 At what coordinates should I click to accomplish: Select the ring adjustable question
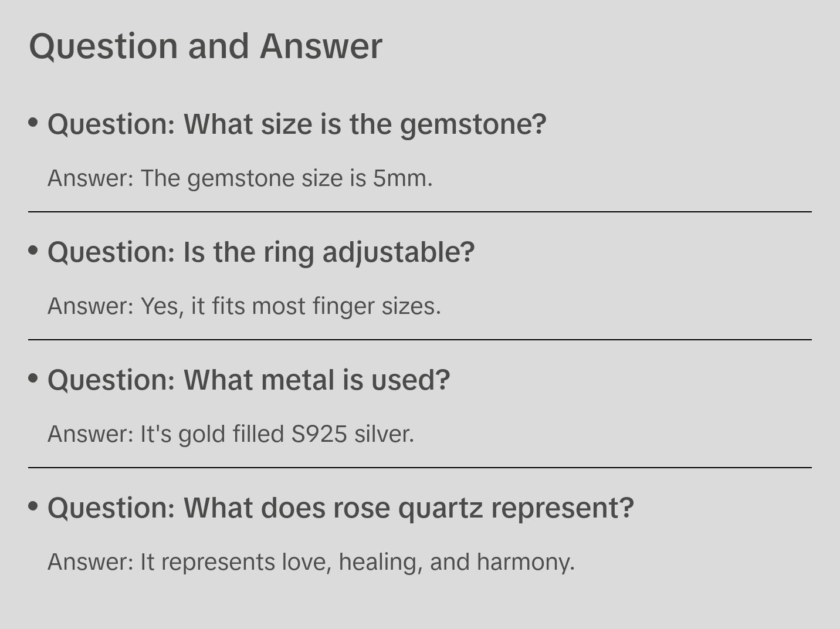pos(261,252)
